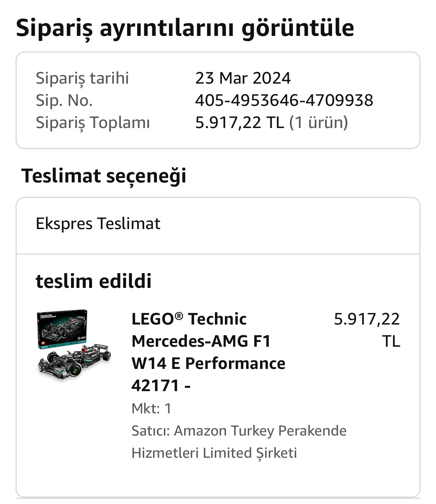
Task: Click the "Sipariş Toplamı" label
Action: [92, 122]
